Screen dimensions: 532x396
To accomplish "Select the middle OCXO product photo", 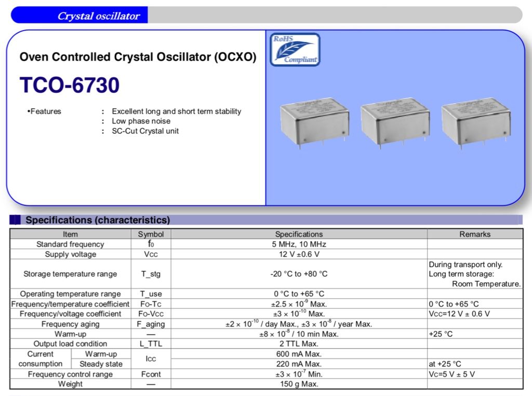I will tap(395, 122).
